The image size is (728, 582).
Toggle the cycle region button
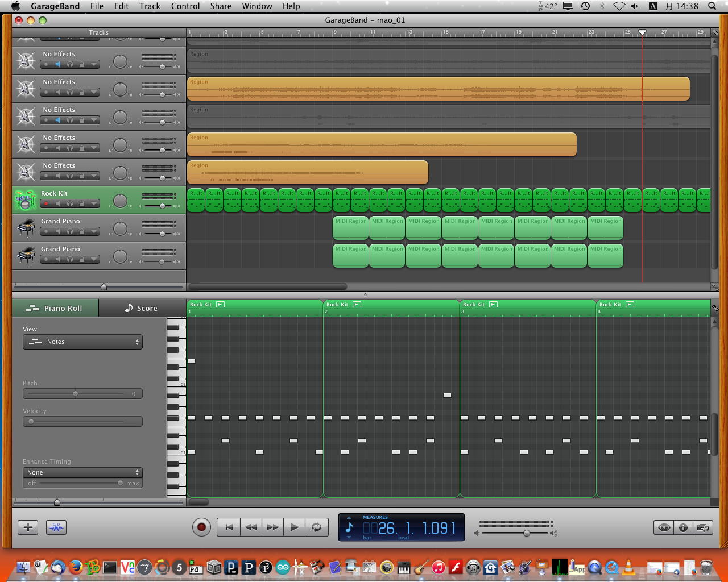(316, 527)
